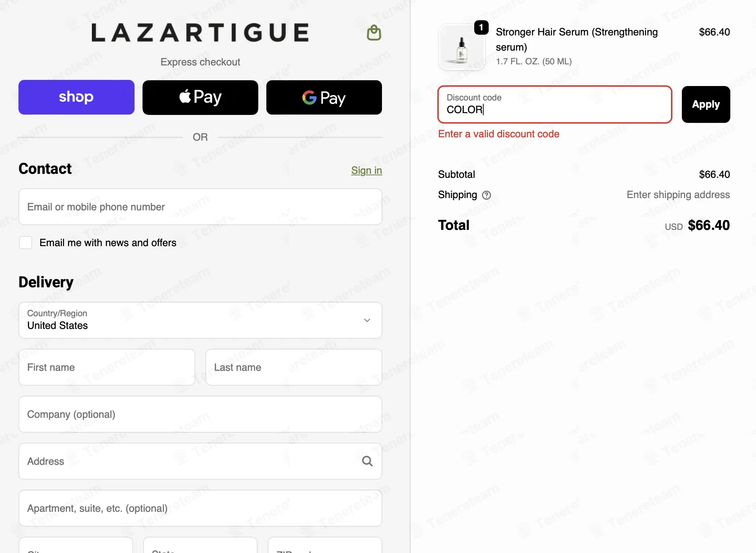The width and height of the screenshot is (756, 553).
Task: Follow the Sign in link
Action: 366,170
